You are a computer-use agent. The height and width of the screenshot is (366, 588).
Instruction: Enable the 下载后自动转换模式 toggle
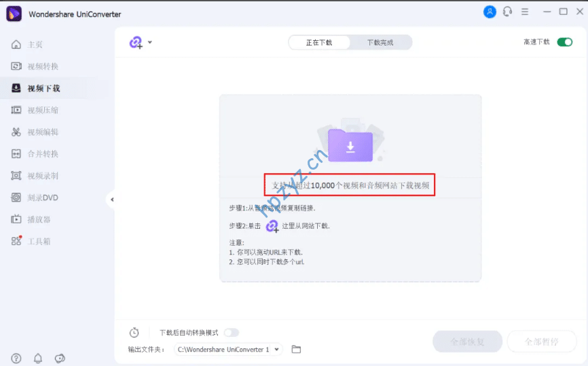pyautogui.click(x=232, y=333)
